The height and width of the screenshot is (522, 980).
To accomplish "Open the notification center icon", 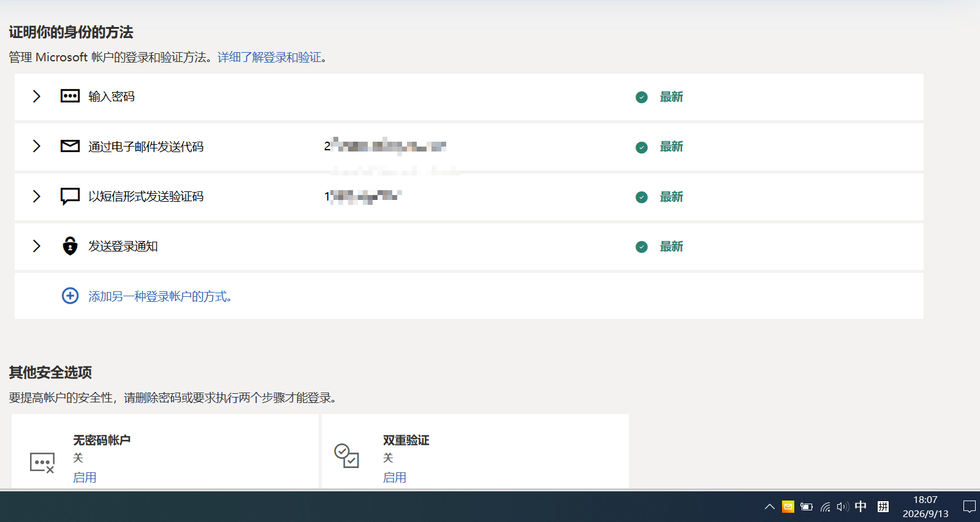I will point(970,507).
